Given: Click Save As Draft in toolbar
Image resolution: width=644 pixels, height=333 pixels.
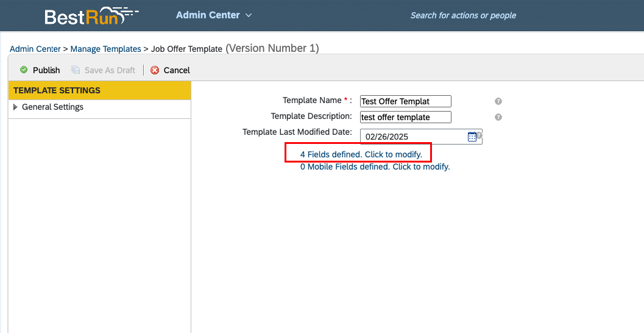Looking at the screenshot, I should 103,70.
